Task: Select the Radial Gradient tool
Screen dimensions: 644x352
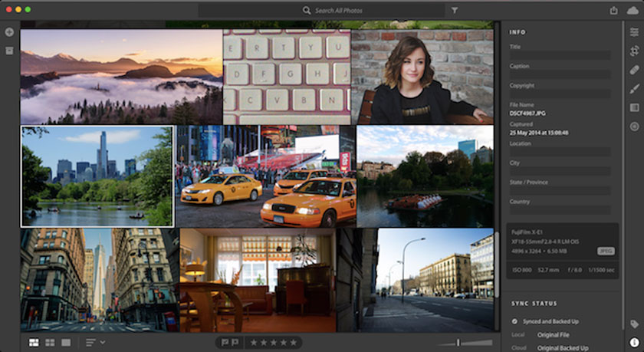Action: point(634,127)
